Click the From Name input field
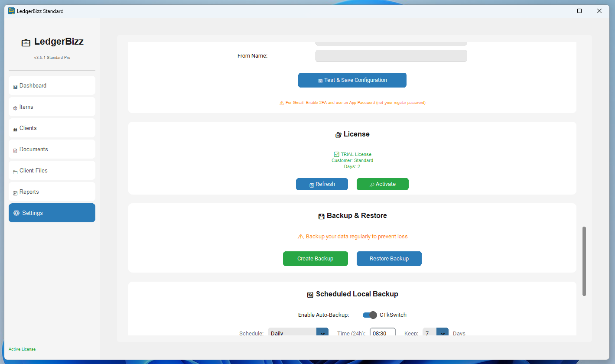 [x=391, y=56]
